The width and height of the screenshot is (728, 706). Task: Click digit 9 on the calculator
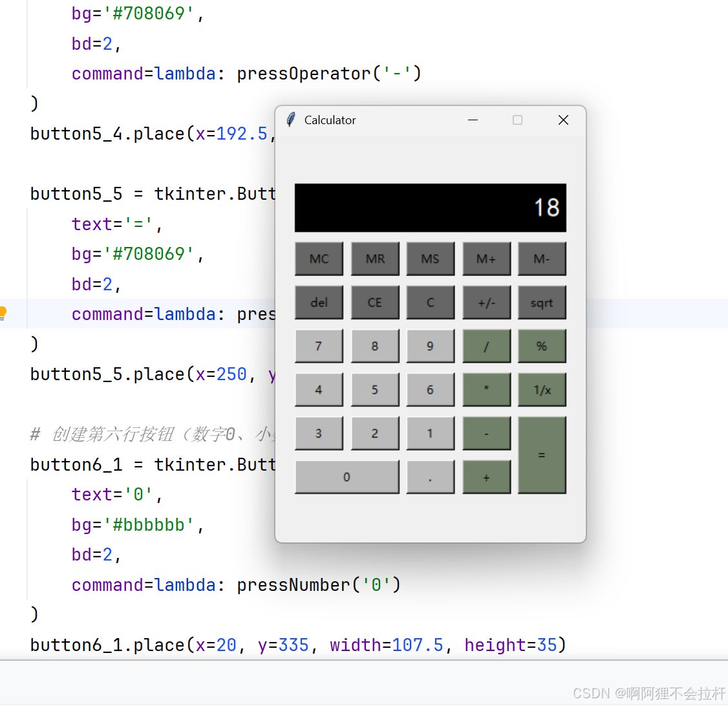(x=431, y=347)
